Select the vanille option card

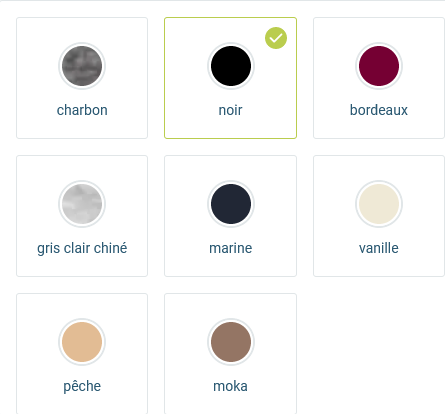click(x=379, y=216)
